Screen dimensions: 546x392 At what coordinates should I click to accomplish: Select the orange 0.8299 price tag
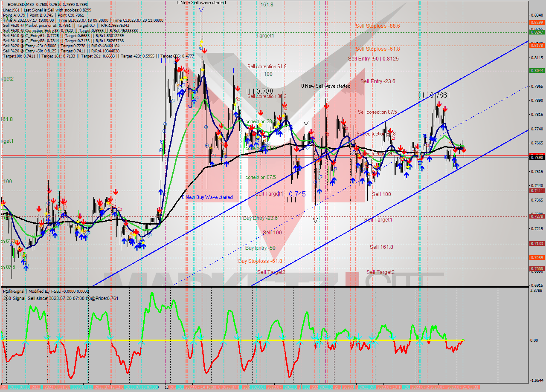pos(536,22)
